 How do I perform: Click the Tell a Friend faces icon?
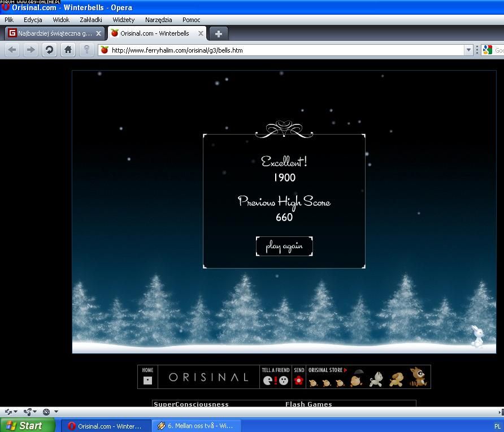(275, 381)
